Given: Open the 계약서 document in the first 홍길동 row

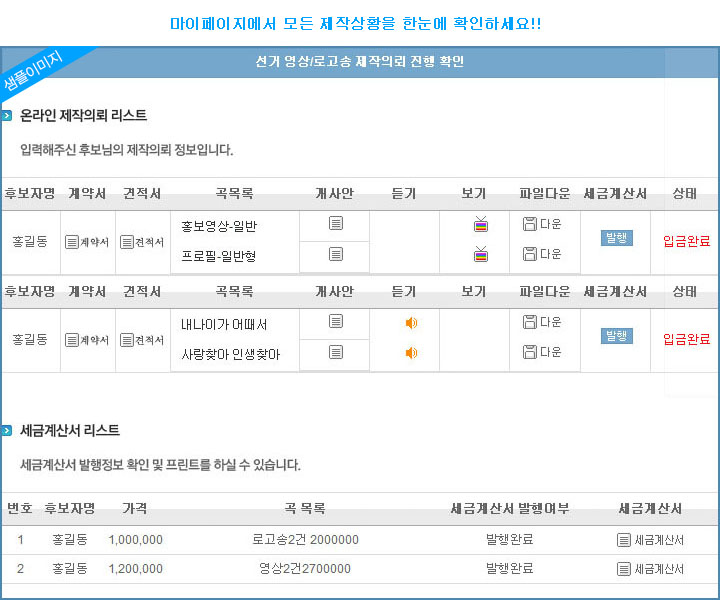Looking at the screenshot, I should (87, 242).
